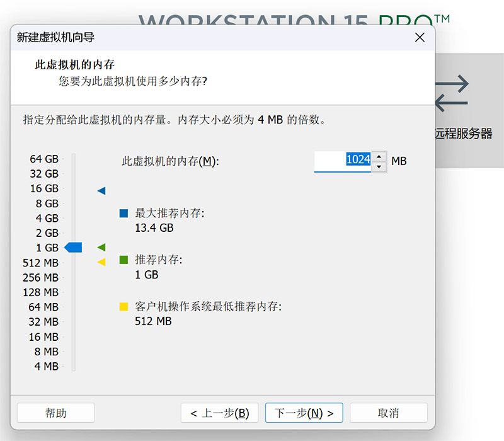
Task: Click the green recommended memory arrow marker
Action: pos(101,247)
